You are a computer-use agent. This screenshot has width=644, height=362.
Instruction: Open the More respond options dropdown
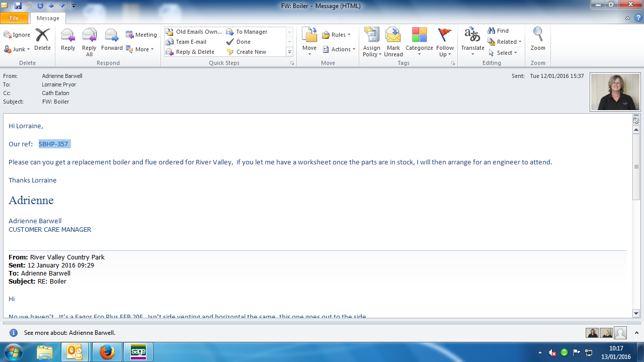pyautogui.click(x=140, y=49)
